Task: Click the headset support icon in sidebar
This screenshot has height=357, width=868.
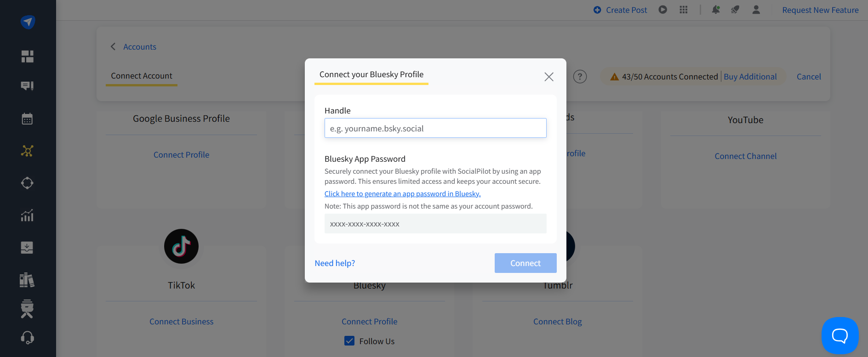Action: coord(28,338)
